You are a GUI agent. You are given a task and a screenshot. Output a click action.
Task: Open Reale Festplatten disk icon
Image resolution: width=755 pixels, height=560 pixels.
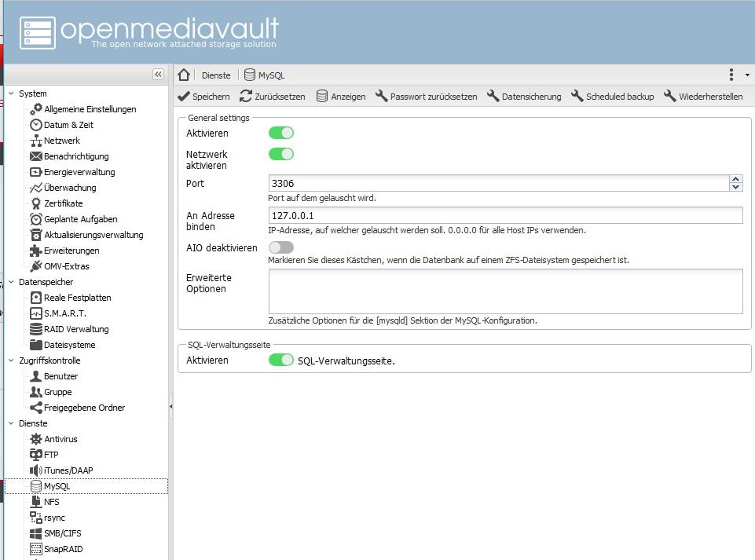pyautogui.click(x=36, y=298)
